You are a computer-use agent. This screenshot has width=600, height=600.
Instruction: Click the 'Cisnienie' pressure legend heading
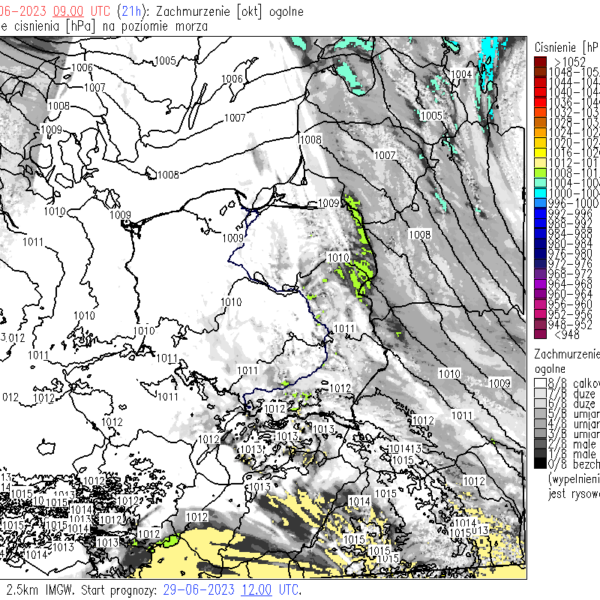point(555,47)
